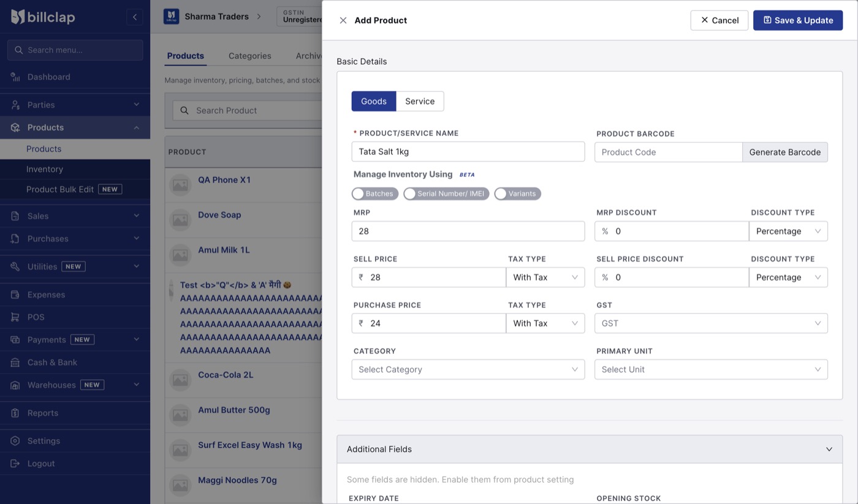858x504 pixels.
Task: Open the GST dropdown
Action: point(711,323)
